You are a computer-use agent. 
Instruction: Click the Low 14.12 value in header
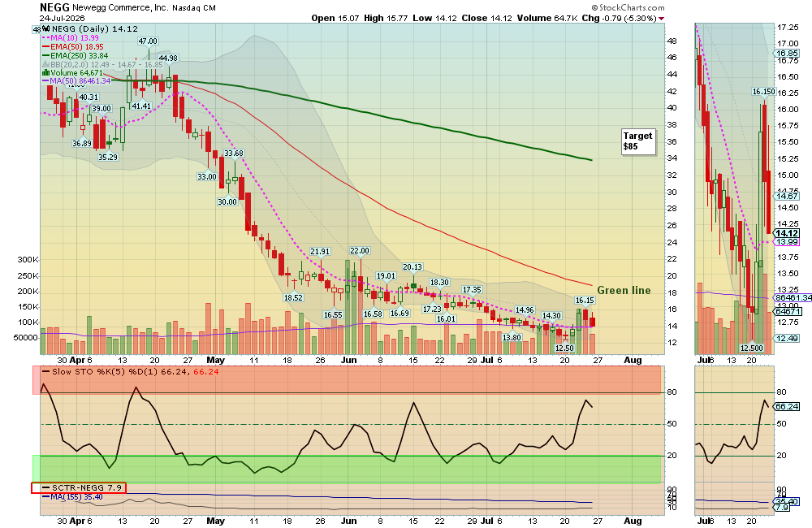pos(434,18)
